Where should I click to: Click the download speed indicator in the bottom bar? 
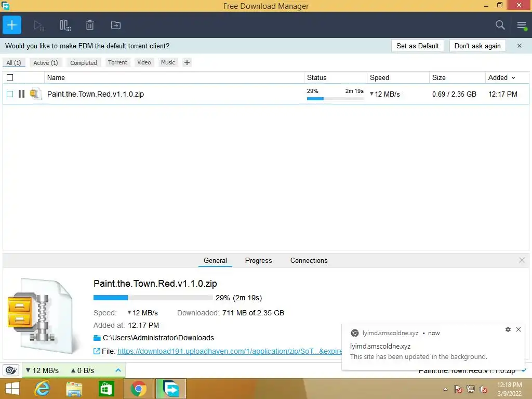pyautogui.click(x=43, y=370)
